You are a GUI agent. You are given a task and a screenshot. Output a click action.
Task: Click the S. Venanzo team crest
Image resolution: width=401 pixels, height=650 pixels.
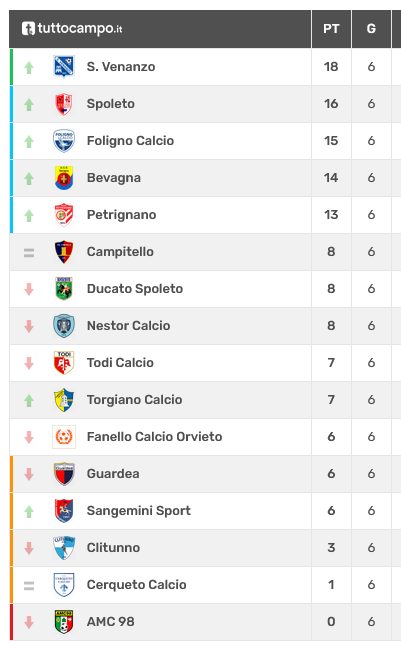64,66
